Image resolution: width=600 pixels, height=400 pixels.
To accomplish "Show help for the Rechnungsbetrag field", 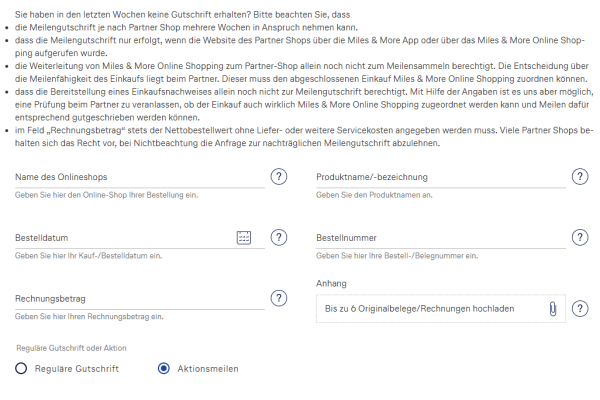I will tap(281, 299).
